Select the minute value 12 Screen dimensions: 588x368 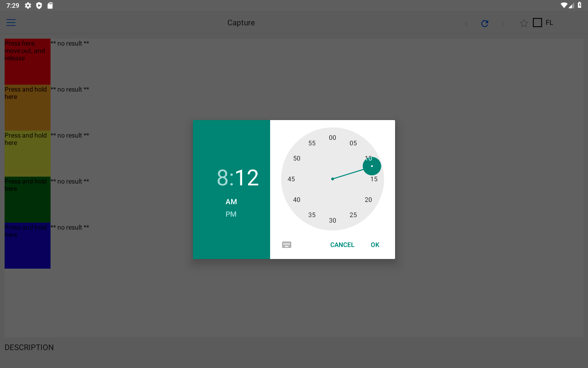click(248, 178)
